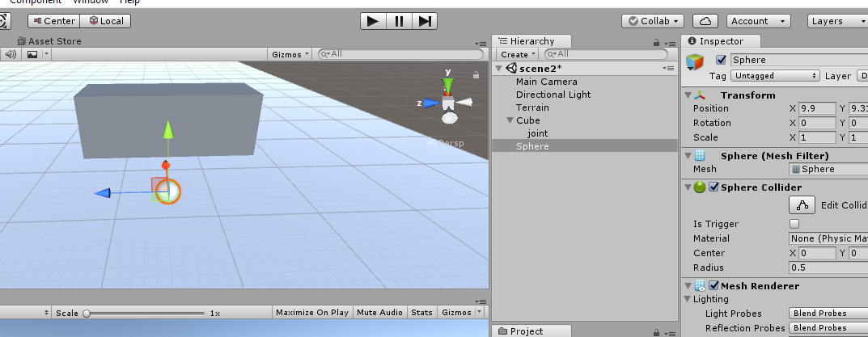Open the Collab dropdown
The width and height of the screenshot is (868, 337).
click(x=653, y=21)
